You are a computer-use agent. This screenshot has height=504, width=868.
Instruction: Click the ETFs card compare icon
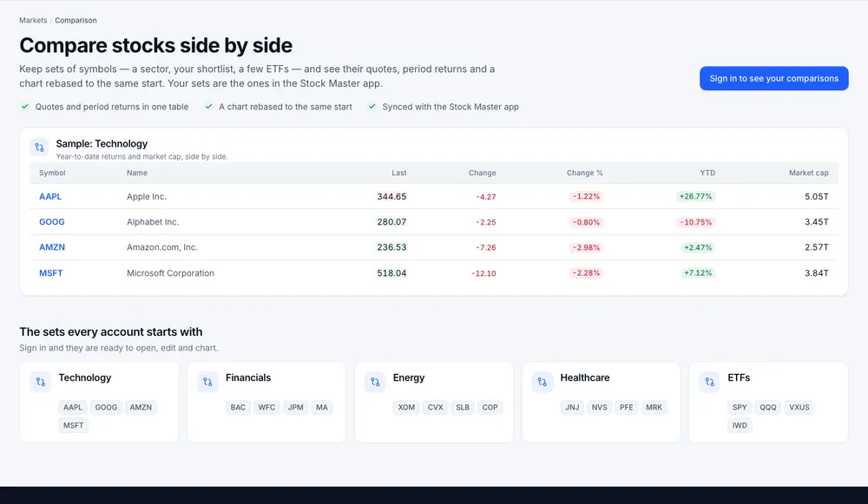pos(710,382)
